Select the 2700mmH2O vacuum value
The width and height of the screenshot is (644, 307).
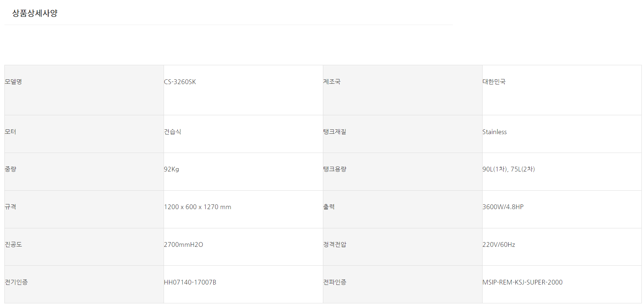point(183,245)
